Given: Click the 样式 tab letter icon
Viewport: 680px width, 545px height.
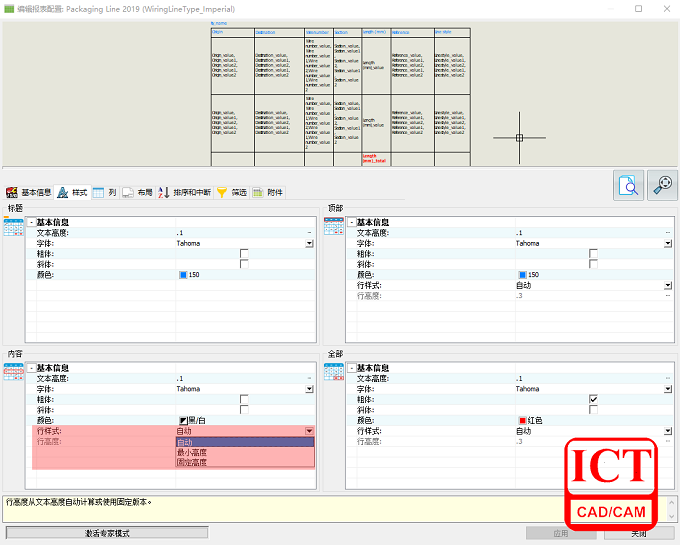Looking at the screenshot, I should (62, 193).
